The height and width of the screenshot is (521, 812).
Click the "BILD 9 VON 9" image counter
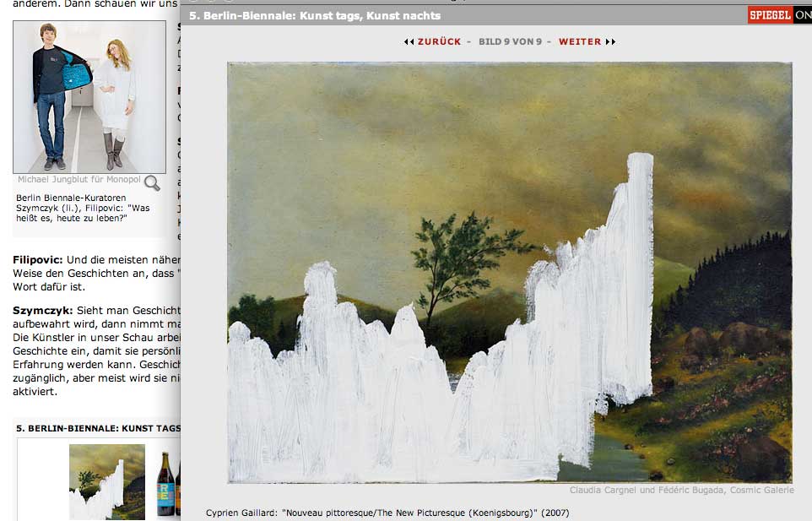510,41
